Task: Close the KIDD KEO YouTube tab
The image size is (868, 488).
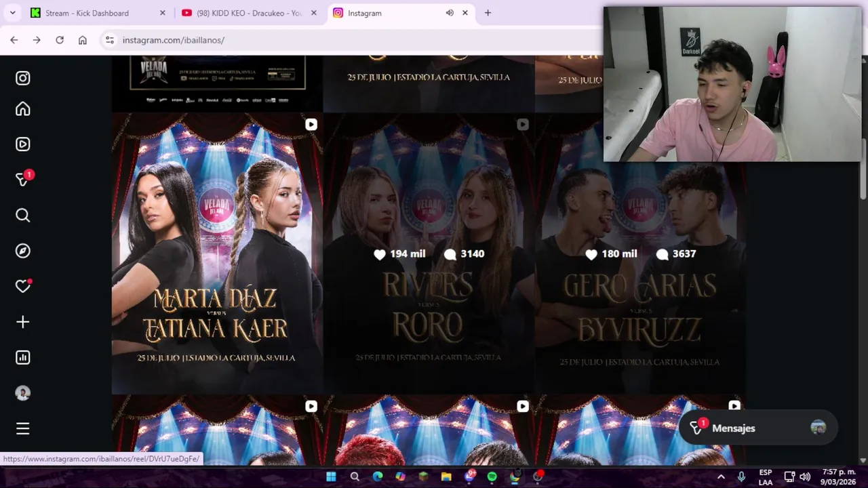Action: point(313,13)
